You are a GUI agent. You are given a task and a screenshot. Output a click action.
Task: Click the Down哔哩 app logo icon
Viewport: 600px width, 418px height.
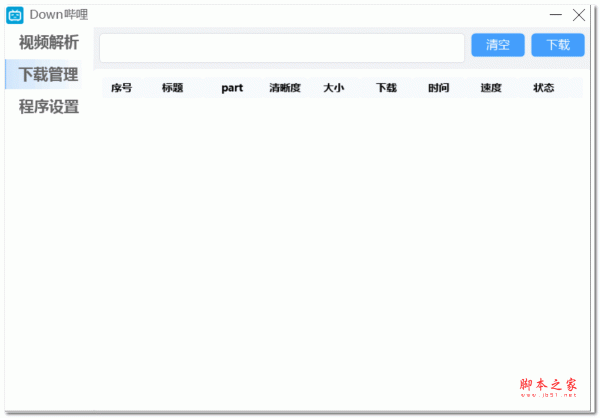[15, 15]
